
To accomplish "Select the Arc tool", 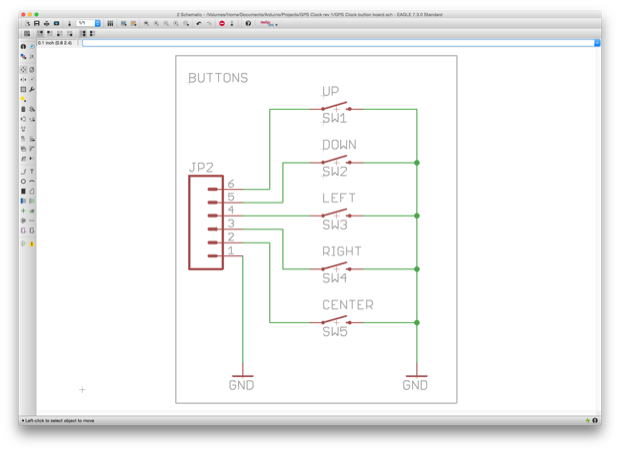I will [32, 182].
